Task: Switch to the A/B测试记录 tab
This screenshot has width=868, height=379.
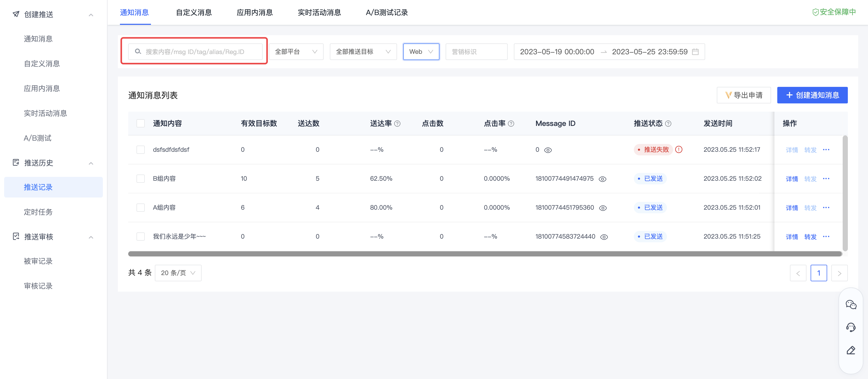Action: (x=387, y=12)
